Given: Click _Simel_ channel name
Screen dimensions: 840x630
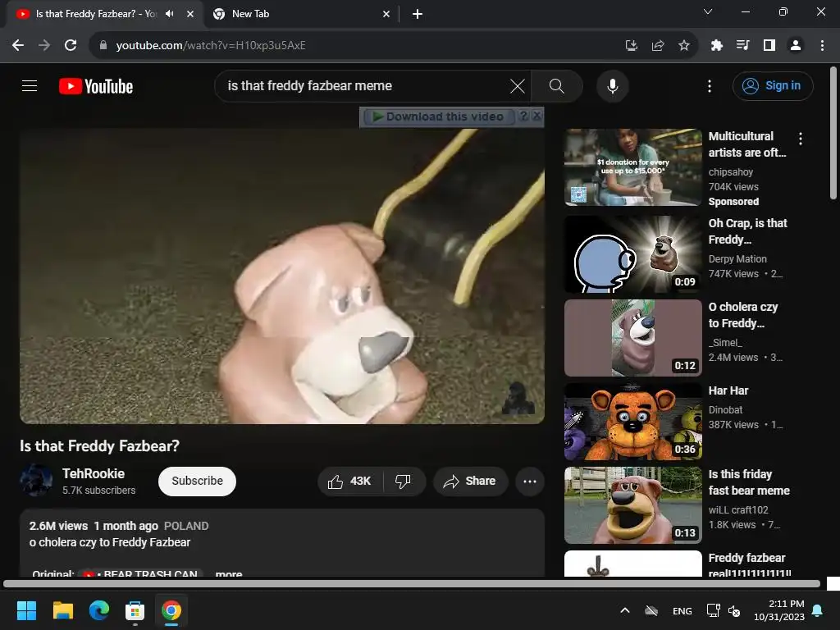Looking at the screenshot, I should [725, 342].
